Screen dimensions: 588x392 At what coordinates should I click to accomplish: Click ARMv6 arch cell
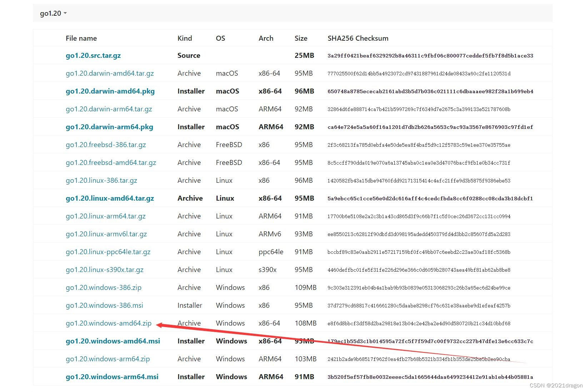coord(270,234)
